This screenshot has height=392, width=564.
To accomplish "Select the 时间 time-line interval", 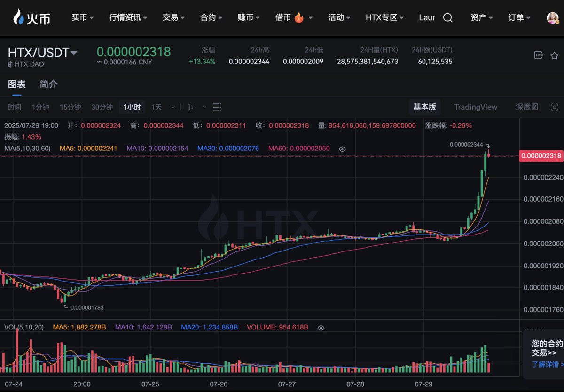I will (15, 107).
